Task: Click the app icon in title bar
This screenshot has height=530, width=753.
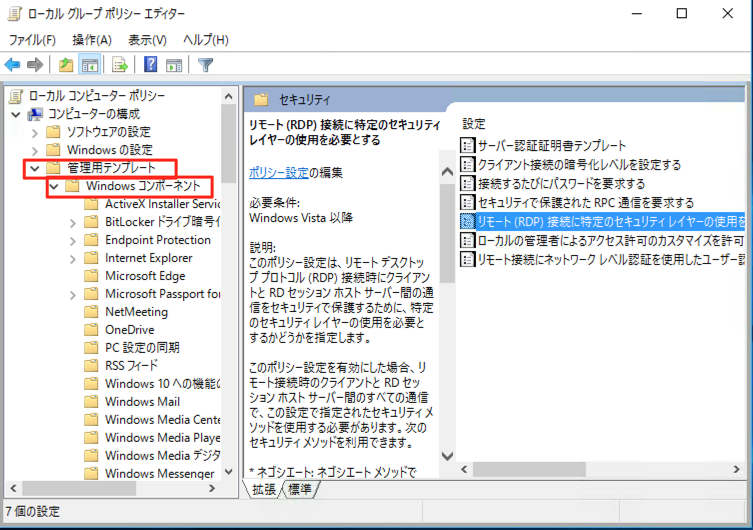Action: click(x=15, y=14)
